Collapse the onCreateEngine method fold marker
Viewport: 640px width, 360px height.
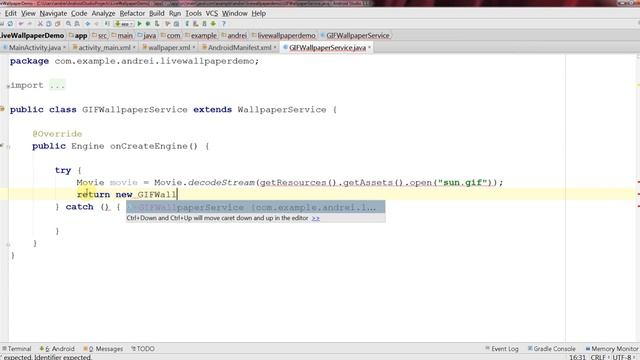tap(8, 146)
